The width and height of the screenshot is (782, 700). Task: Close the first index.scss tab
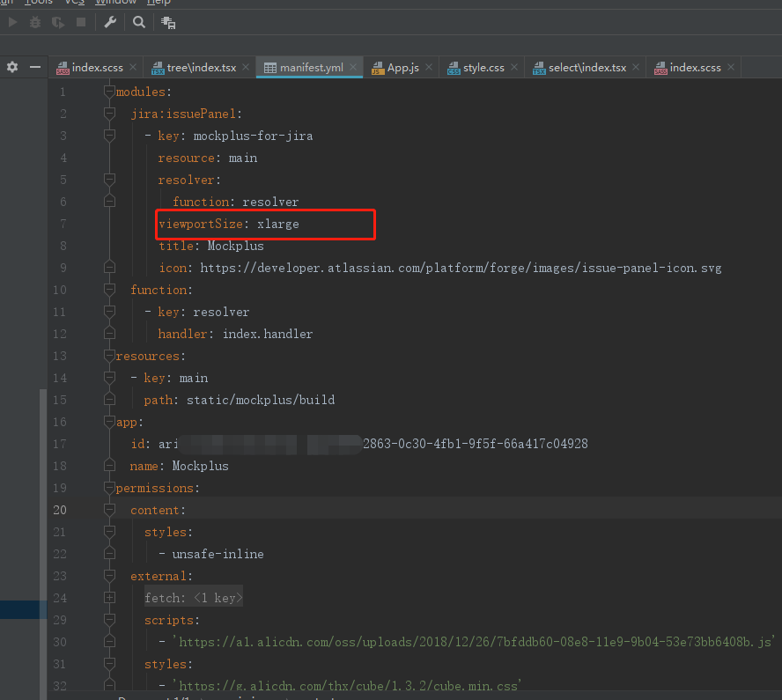(x=133, y=67)
